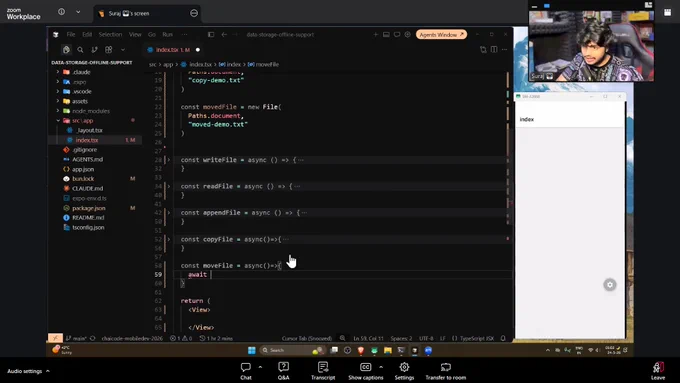Open Zoom Transcript panel

pyautogui.click(x=323, y=371)
